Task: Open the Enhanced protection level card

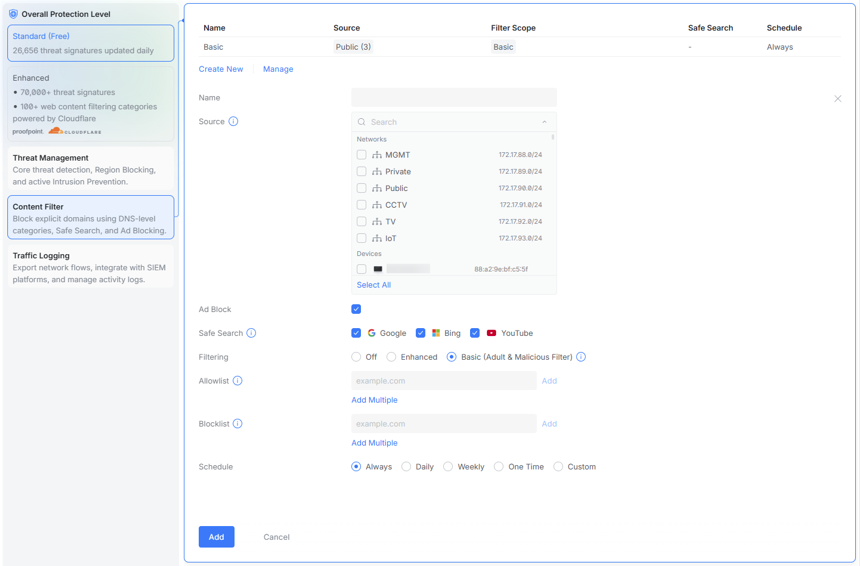Action: point(90,104)
